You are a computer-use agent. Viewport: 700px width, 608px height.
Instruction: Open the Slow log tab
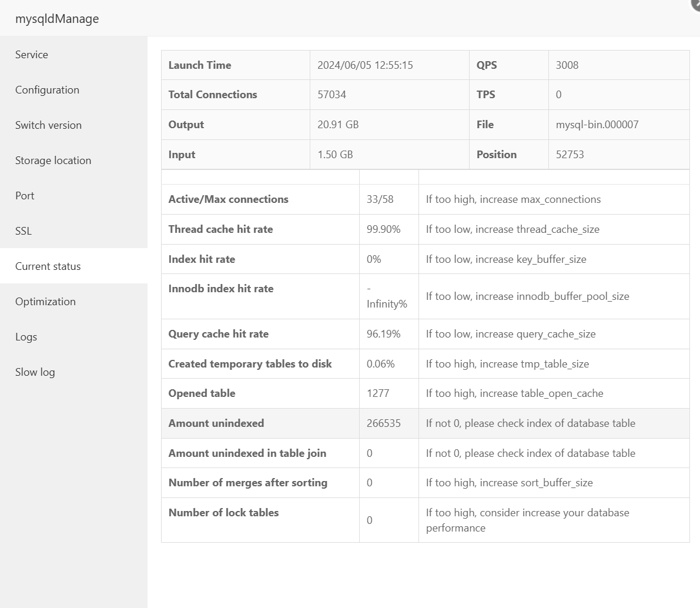click(35, 372)
